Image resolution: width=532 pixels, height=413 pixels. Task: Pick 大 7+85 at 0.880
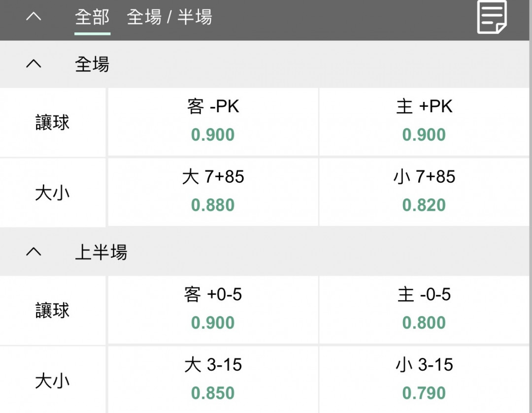[213, 192]
